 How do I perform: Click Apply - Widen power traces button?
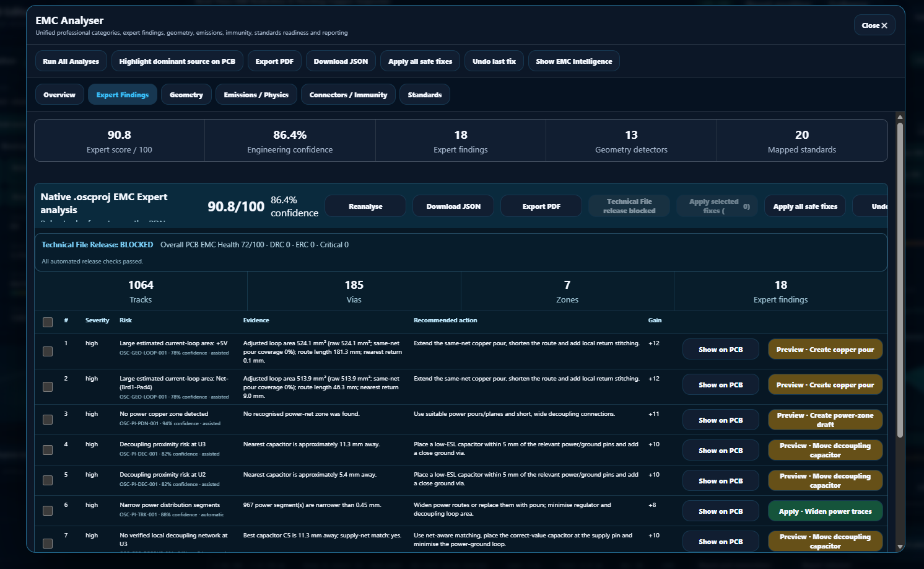coord(826,511)
